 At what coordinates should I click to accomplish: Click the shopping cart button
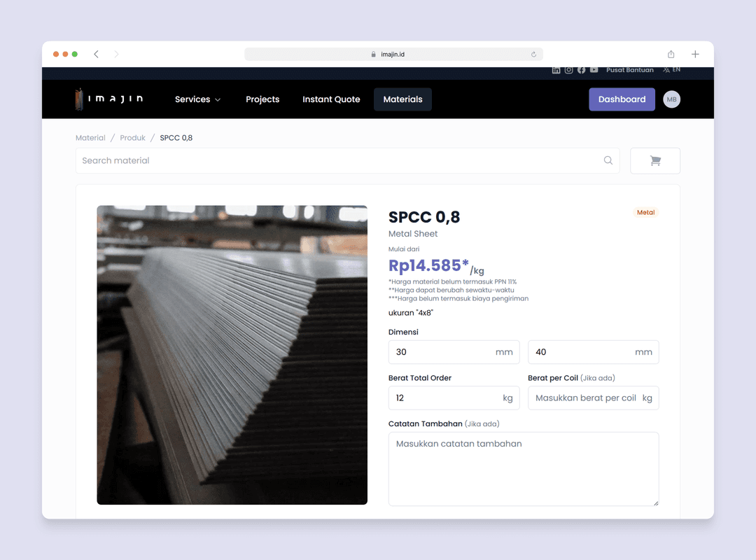pyautogui.click(x=654, y=160)
